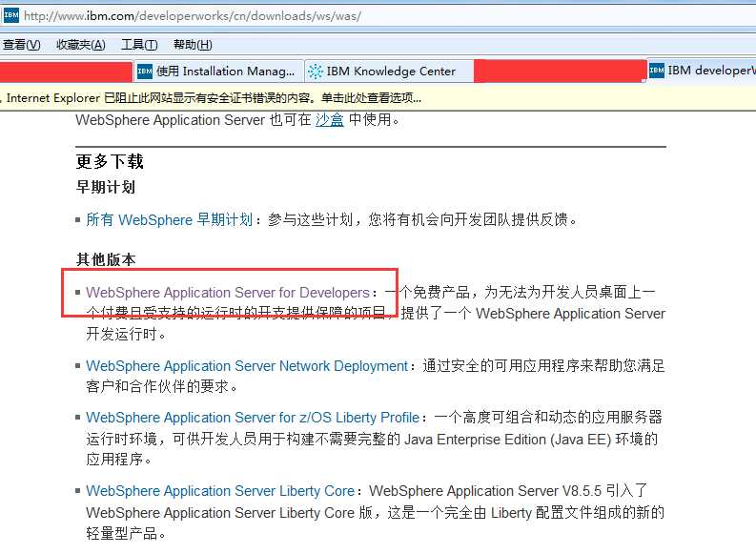
Task: Open WebSphere Application Server Network Deployment link
Action: [x=247, y=366]
